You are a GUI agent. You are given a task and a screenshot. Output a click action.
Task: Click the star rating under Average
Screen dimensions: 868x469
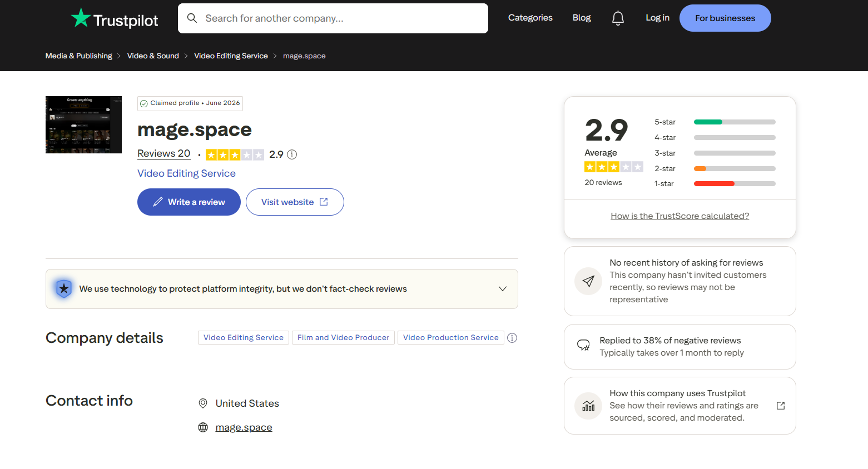pos(614,167)
